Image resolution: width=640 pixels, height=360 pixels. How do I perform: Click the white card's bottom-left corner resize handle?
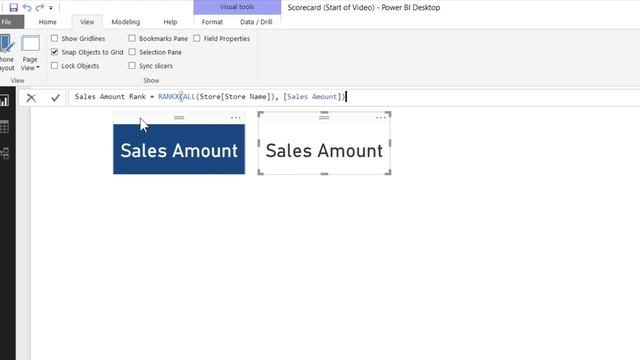click(x=260, y=172)
